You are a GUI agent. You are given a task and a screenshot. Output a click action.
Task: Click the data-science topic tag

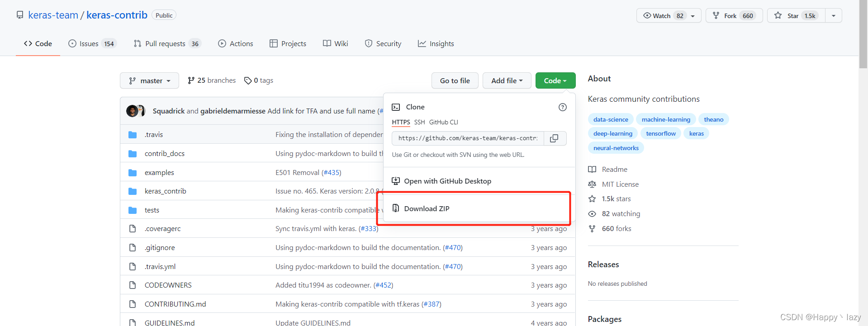pyautogui.click(x=611, y=120)
